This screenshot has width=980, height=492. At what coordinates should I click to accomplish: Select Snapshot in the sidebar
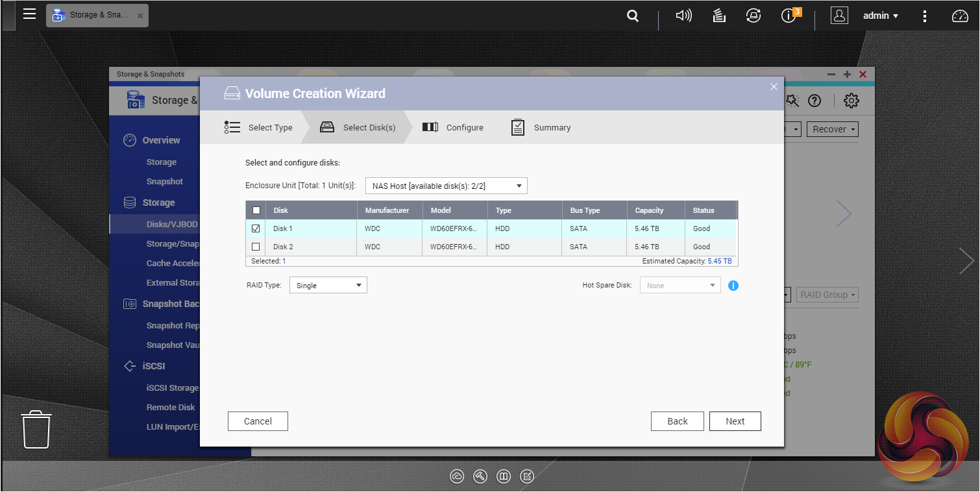point(164,182)
